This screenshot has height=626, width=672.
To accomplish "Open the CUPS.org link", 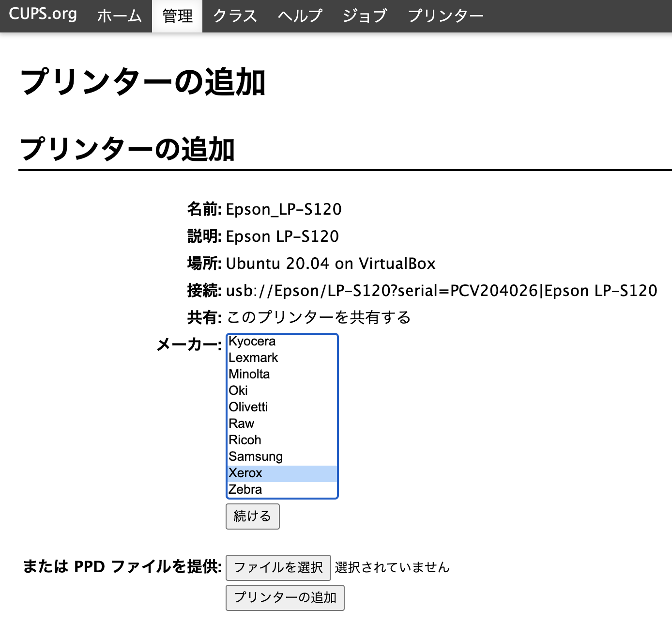I will coord(43,14).
